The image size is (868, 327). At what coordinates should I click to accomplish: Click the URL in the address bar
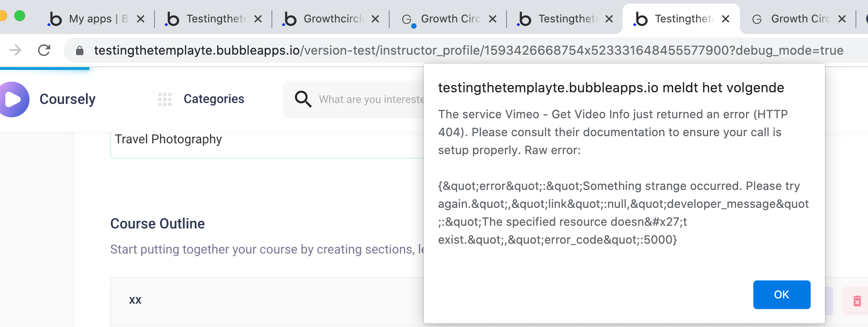click(x=468, y=50)
